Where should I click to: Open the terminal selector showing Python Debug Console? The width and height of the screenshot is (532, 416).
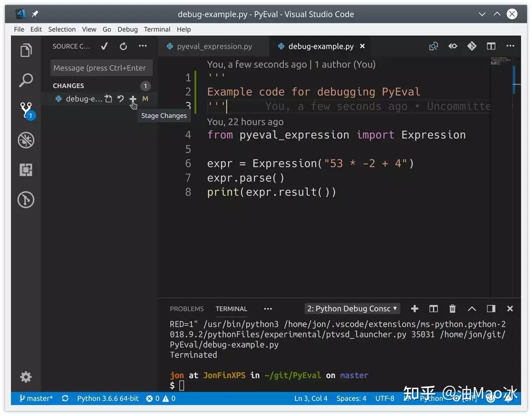tap(352, 309)
